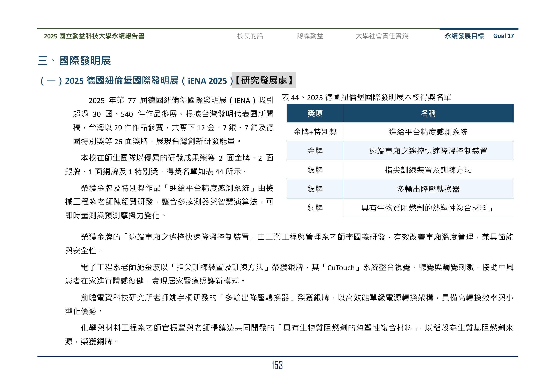
Task: Click the page number 153
Action: pos(277,365)
